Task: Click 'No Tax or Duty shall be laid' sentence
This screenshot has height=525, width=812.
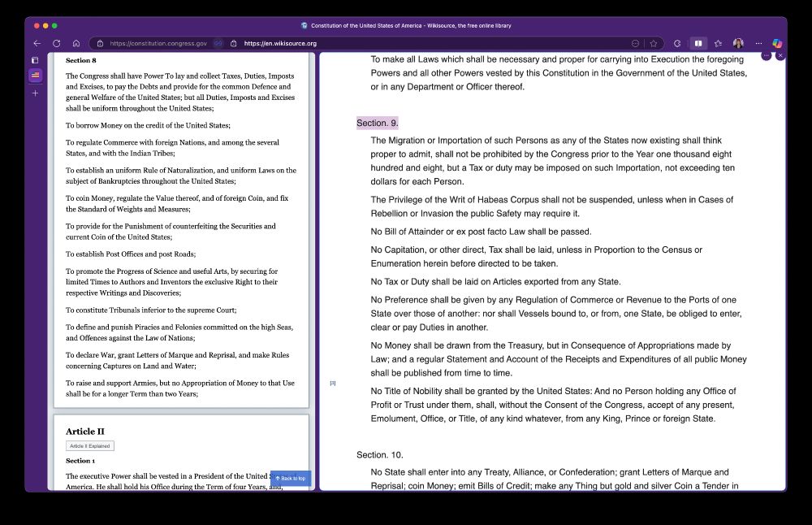Action: click(x=495, y=282)
